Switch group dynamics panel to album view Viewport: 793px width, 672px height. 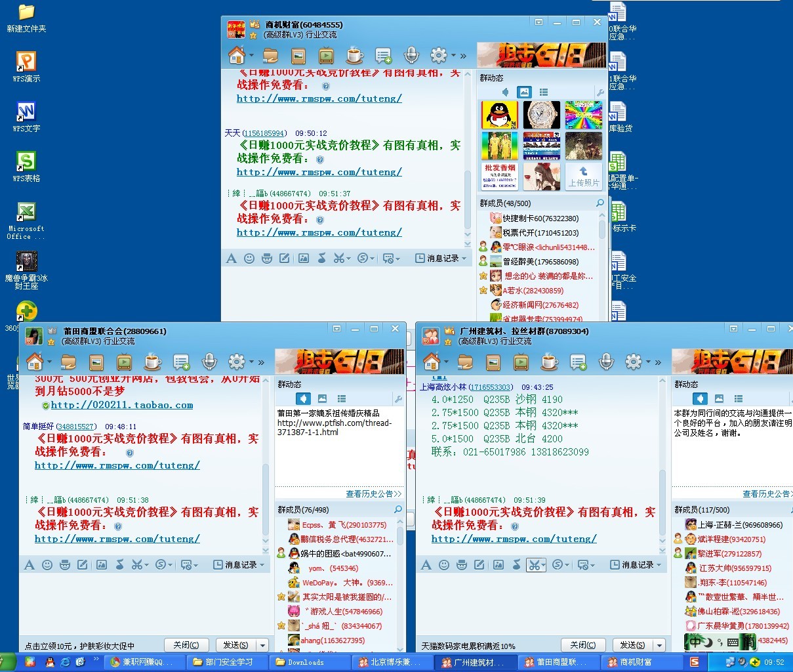(x=524, y=92)
